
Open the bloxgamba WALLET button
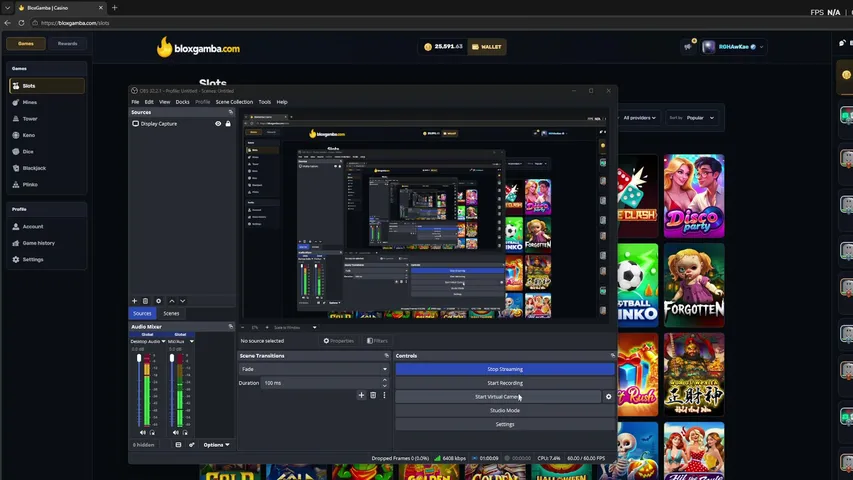point(487,47)
